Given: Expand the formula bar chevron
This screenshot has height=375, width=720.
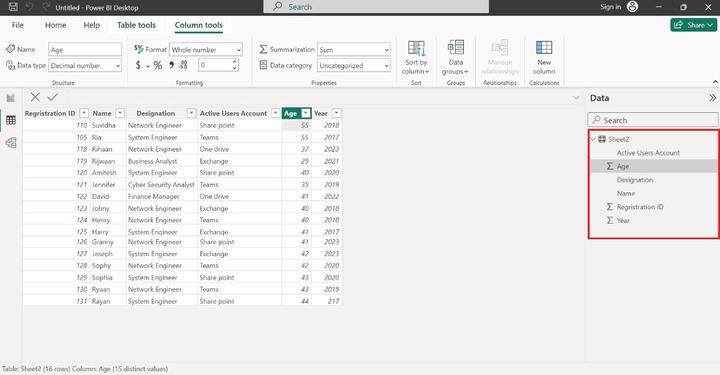Looking at the screenshot, I should [x=576, y=97].
